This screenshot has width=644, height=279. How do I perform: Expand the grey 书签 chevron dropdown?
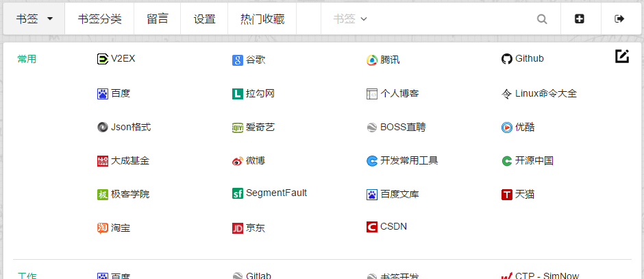click(350, 19)
